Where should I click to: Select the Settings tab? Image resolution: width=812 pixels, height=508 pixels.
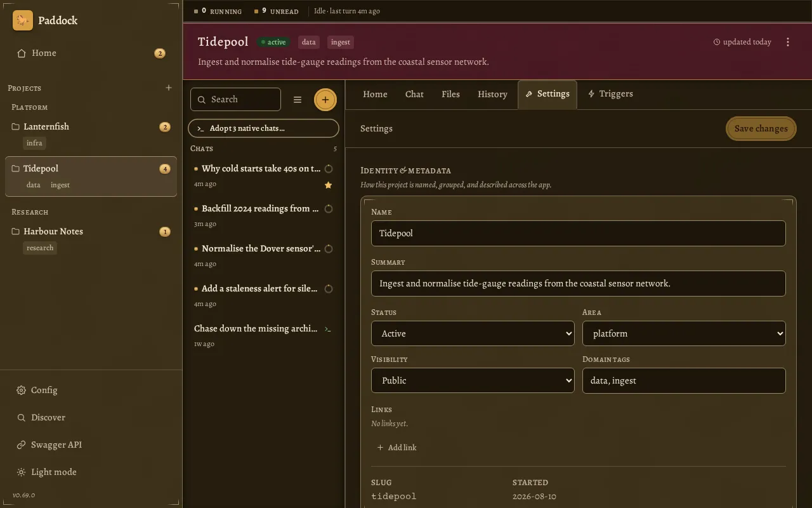pyautogui.click(x=547, y=94)
